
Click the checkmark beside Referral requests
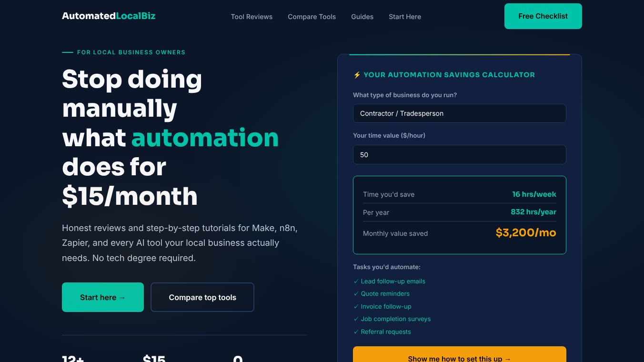356,332
